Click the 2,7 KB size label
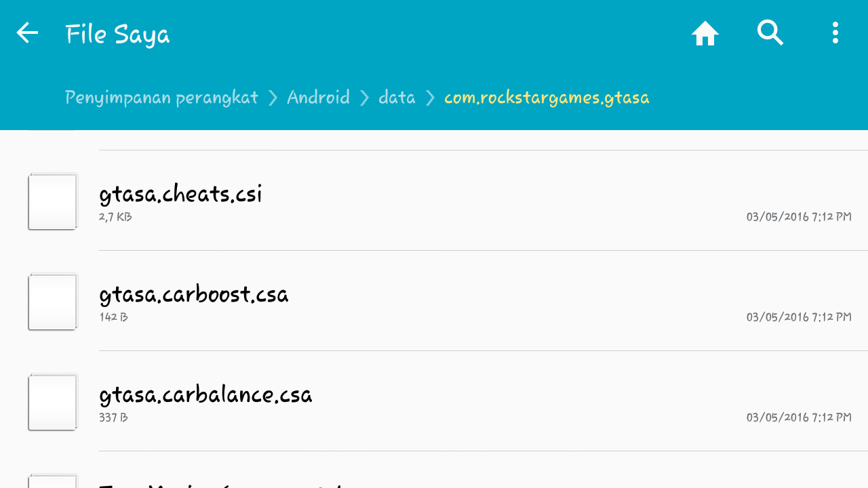 coord(115,217)
